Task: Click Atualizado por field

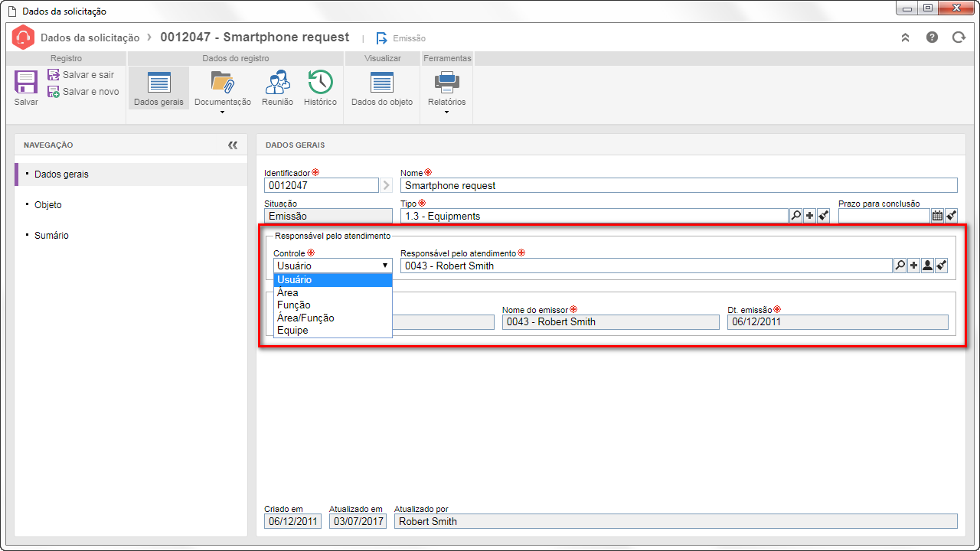Action: coord(676,521)
